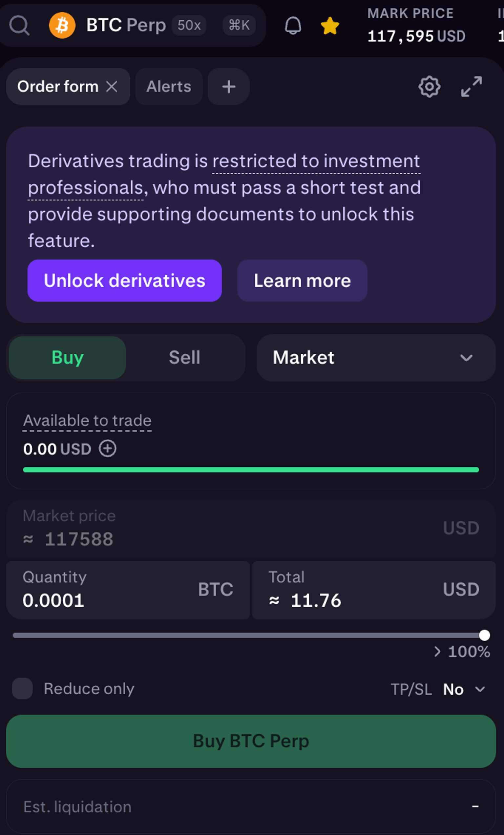Click the search magnifier icon
Image resolution: width=504 pixels, height=835 pixels.
(x=19, y=25)
